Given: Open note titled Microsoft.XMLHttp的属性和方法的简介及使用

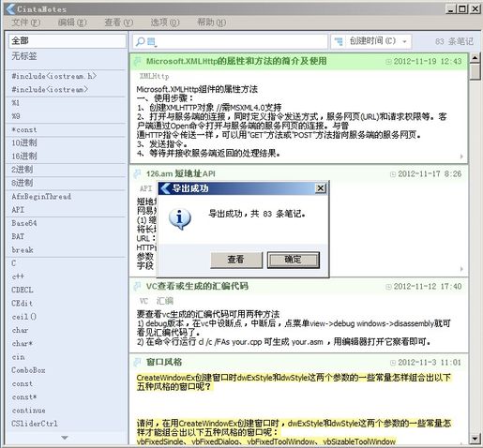Looking at the screenshot, I should click(236, 61).
